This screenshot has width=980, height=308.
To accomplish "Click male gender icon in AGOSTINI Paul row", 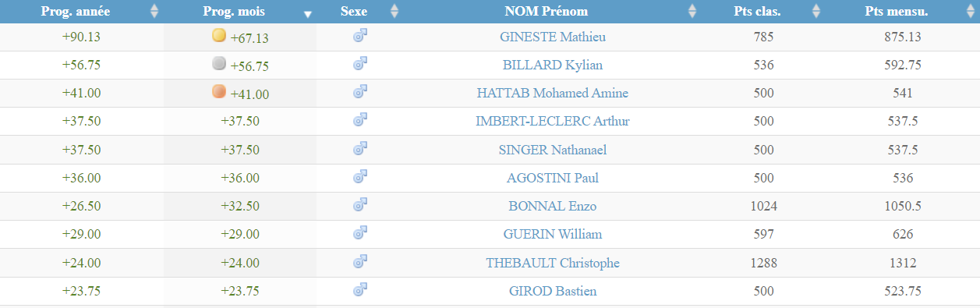I will [x=360, y=177].
